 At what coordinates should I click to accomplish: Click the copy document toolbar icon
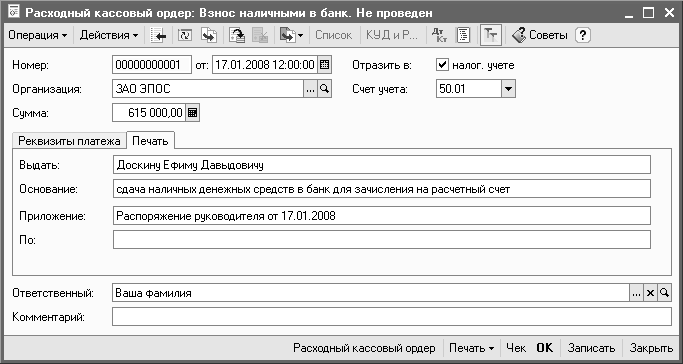point(210,36)
